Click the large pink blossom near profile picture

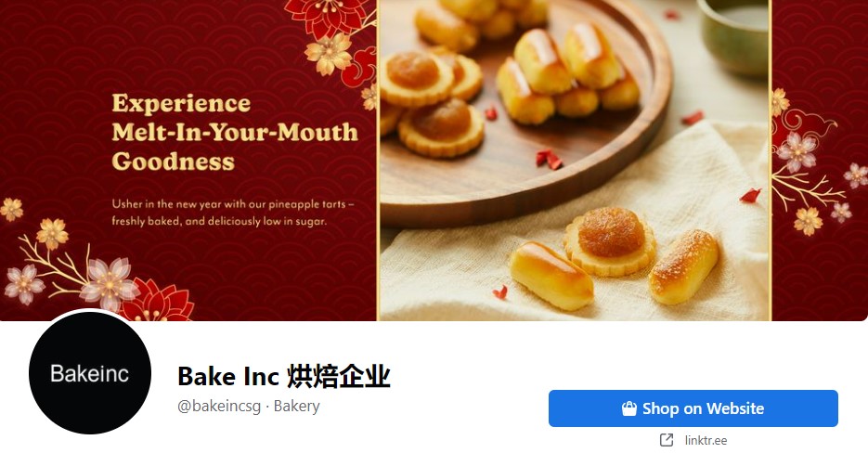coord(109,283)
